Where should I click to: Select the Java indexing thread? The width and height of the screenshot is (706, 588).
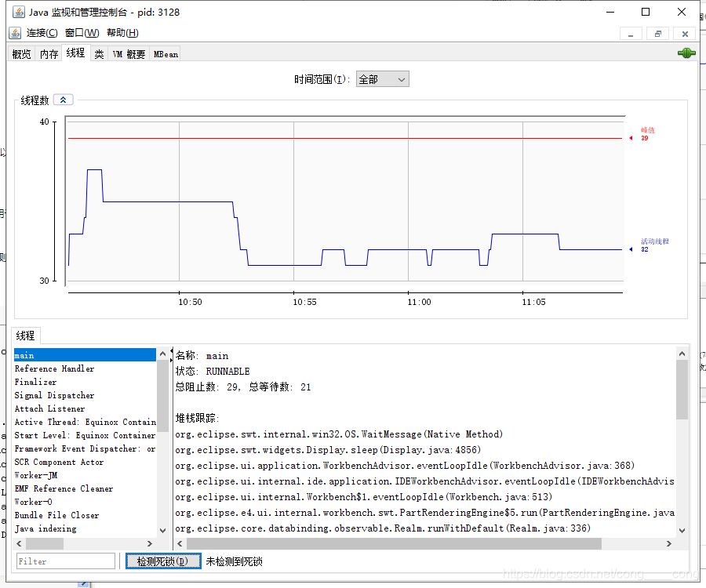[x=47, y=528]
